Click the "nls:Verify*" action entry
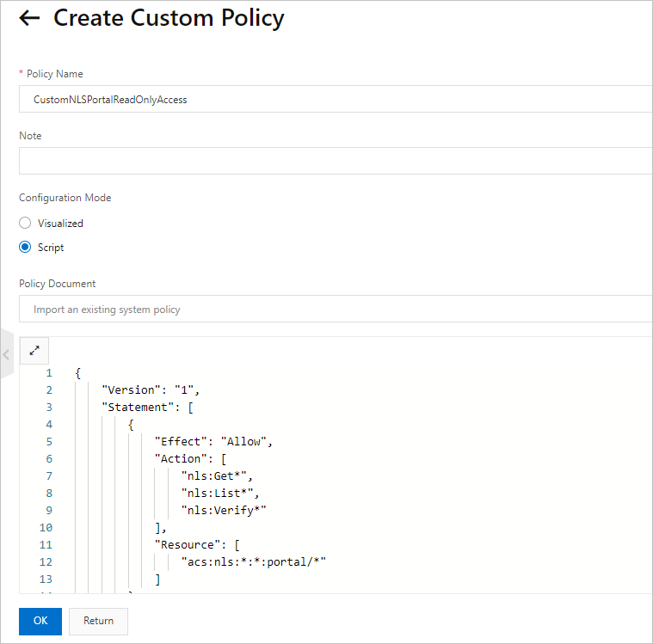The width and height of the screenshot is (653, 644). 224,511
